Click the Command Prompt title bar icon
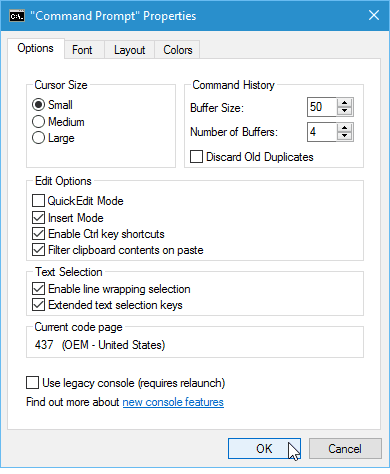 (17, 15)
